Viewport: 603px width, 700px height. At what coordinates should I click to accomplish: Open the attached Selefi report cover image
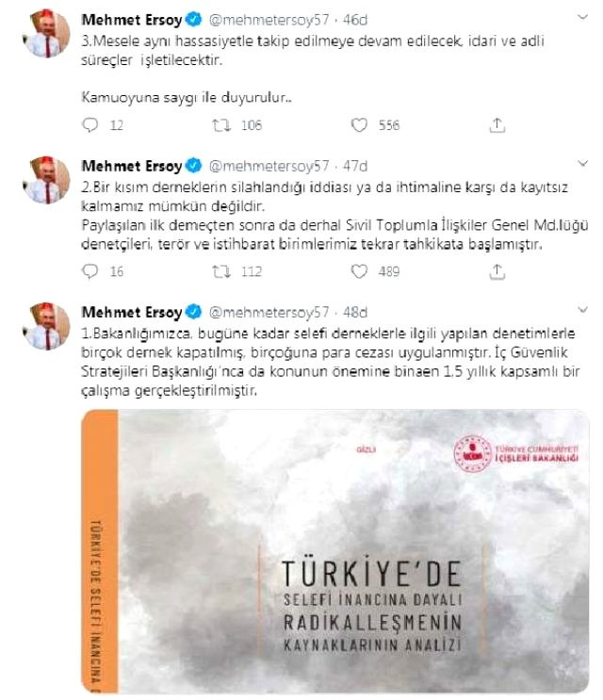pos(335,551)
